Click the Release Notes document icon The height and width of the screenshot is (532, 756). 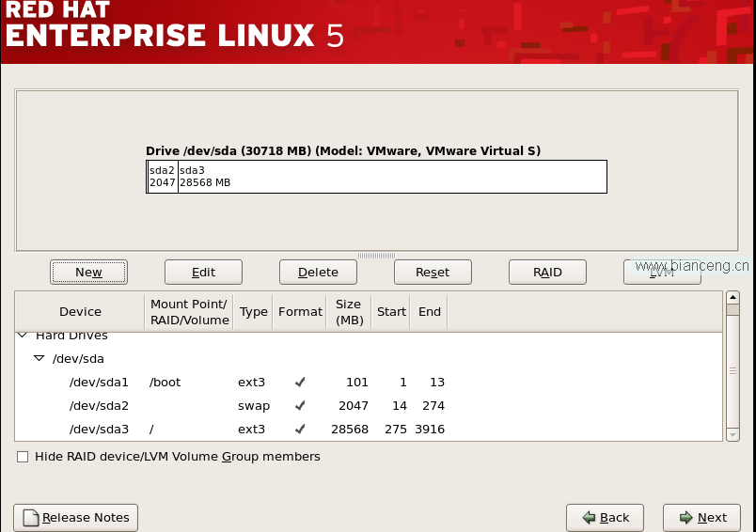click(x=31, y=518)
